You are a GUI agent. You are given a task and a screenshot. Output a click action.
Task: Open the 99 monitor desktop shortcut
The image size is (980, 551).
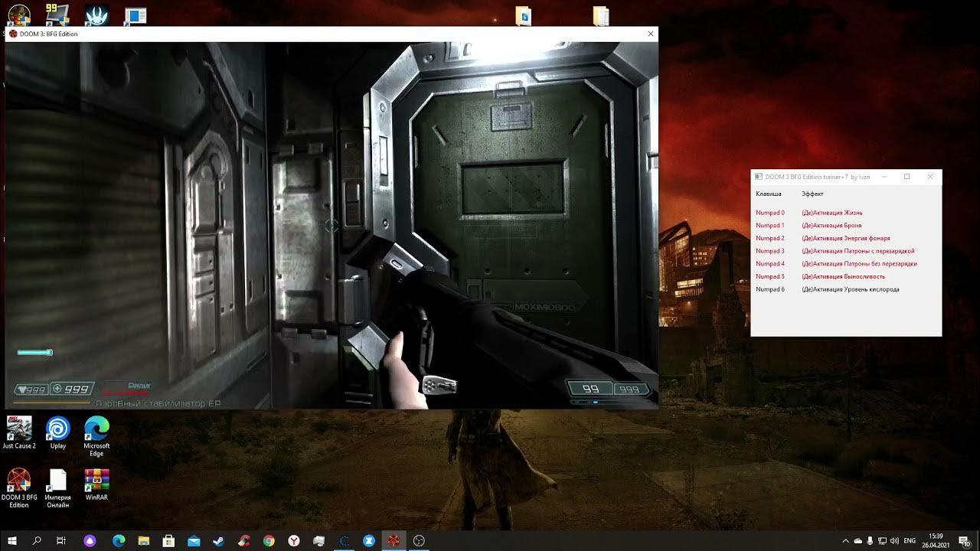pyautogui.click(x=57, y=14)
